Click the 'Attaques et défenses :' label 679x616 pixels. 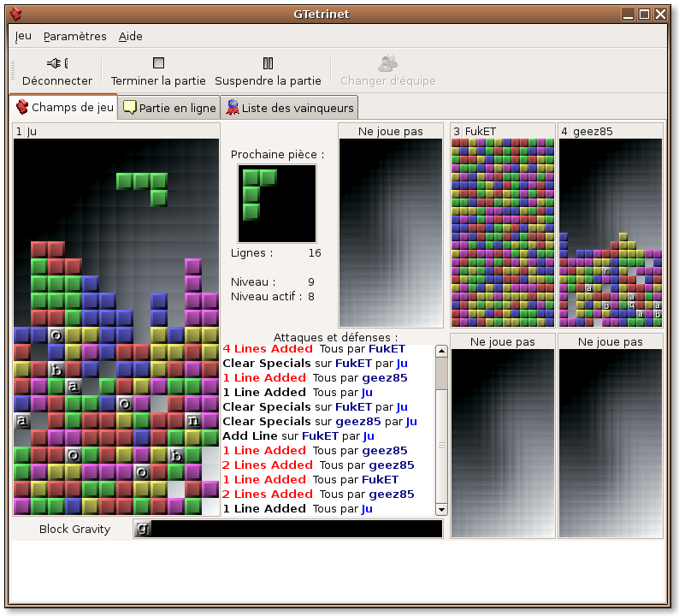335,337
